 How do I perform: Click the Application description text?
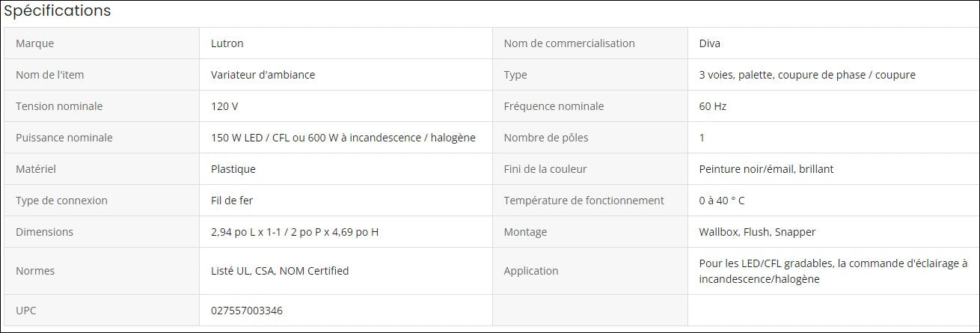tap(833, 271)
